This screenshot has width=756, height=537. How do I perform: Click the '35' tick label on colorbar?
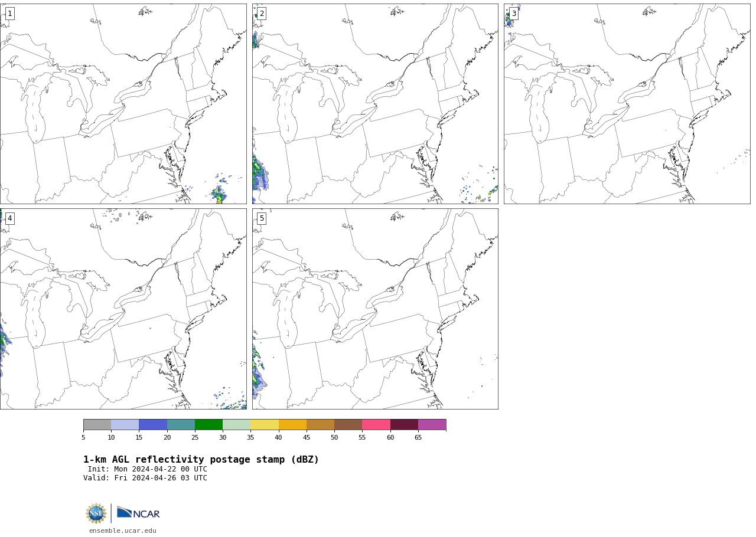pyautogui.click(x=250, y=437)
